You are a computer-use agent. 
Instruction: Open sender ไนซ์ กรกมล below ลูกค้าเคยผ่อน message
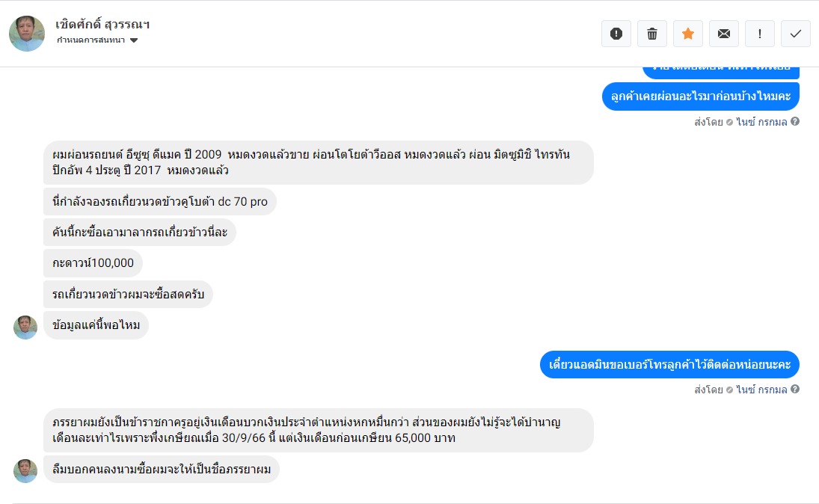pos(761,122)
